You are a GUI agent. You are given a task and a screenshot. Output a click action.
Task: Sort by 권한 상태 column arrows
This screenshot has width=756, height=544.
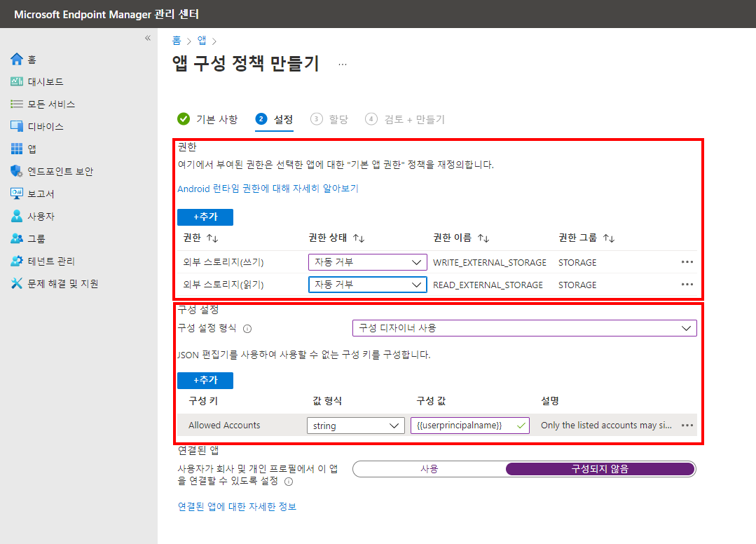[359, 238]
